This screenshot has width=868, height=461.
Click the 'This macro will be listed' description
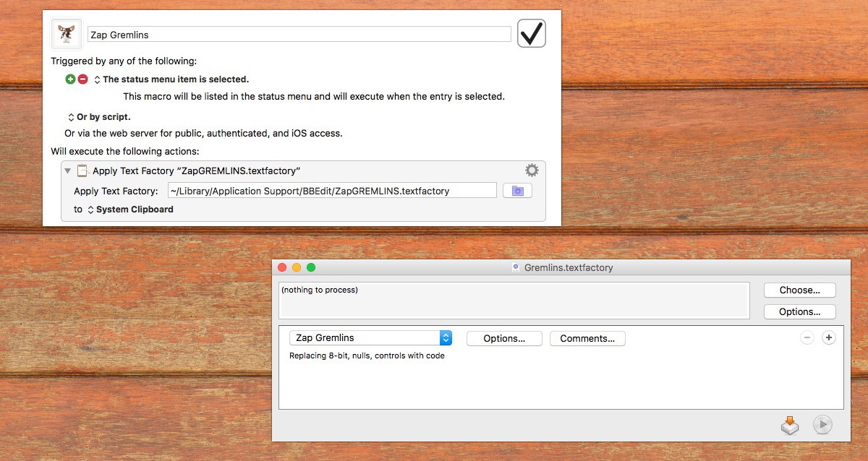314,96
